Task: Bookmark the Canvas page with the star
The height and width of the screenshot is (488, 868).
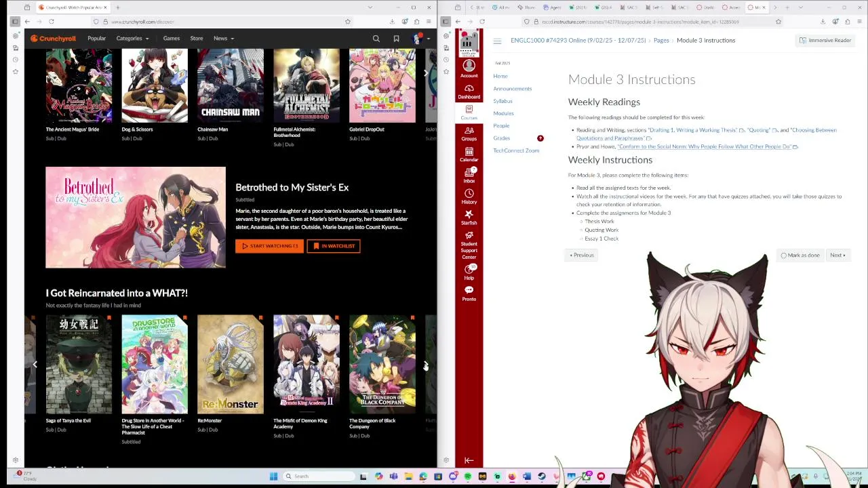Action: click(x=778, y=22)
